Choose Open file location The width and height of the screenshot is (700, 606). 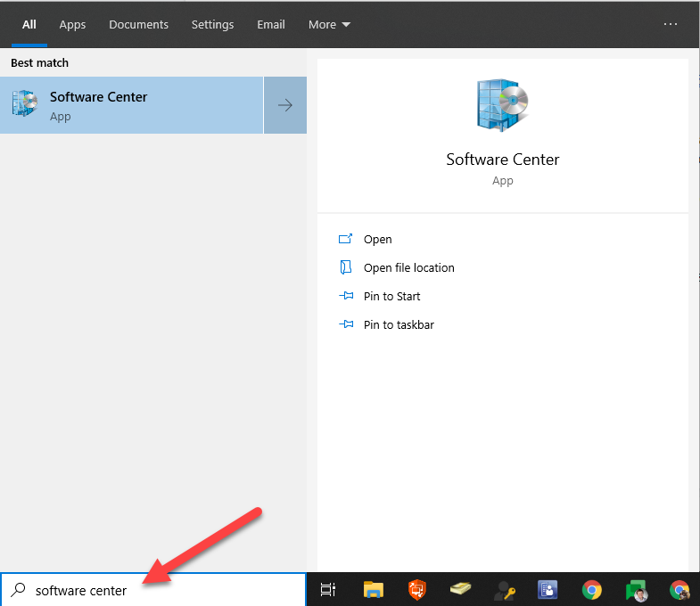point(408,267)
